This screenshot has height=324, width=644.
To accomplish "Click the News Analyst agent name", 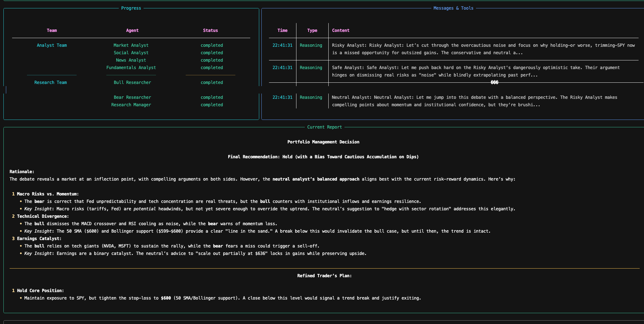I will tap(131, 60).
